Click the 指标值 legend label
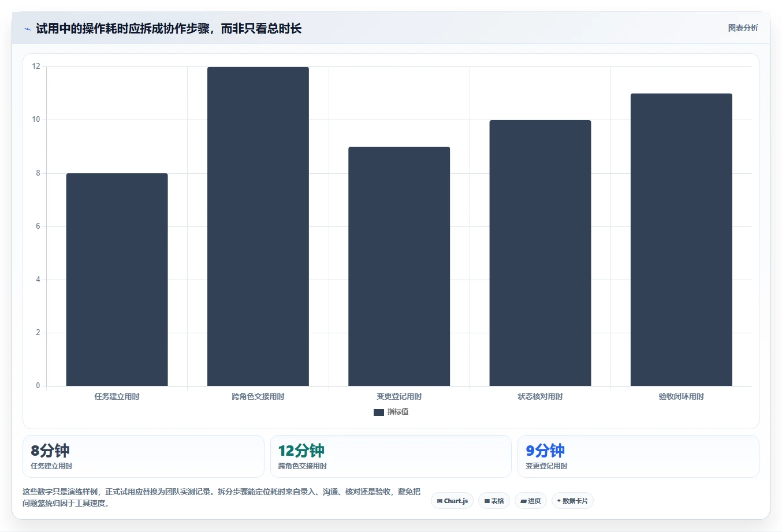 [398, 412]
